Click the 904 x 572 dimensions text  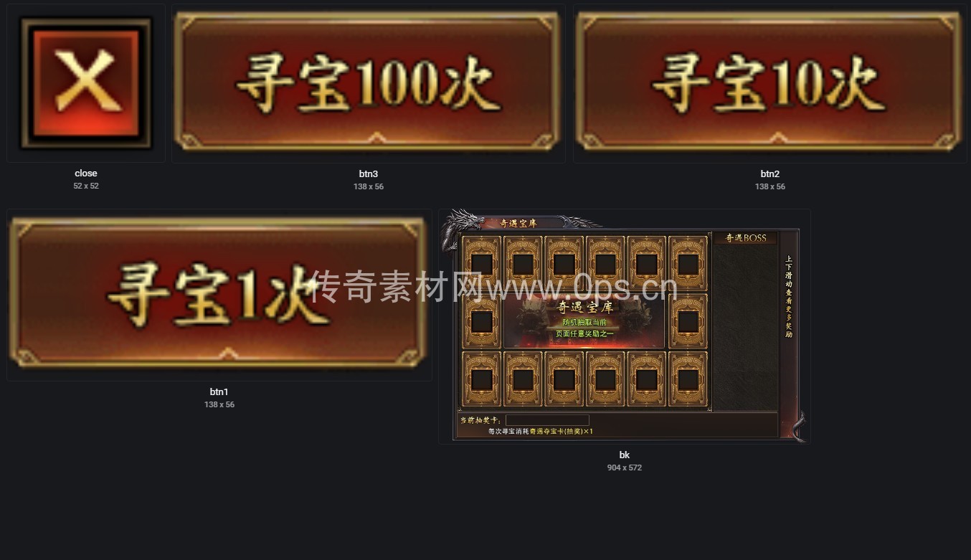625,468
